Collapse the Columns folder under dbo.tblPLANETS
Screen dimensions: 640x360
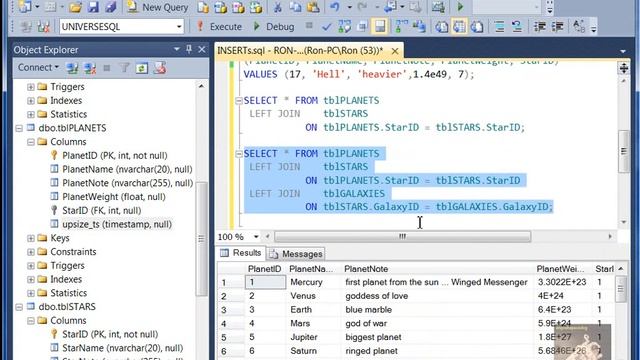tap(31, 142)
